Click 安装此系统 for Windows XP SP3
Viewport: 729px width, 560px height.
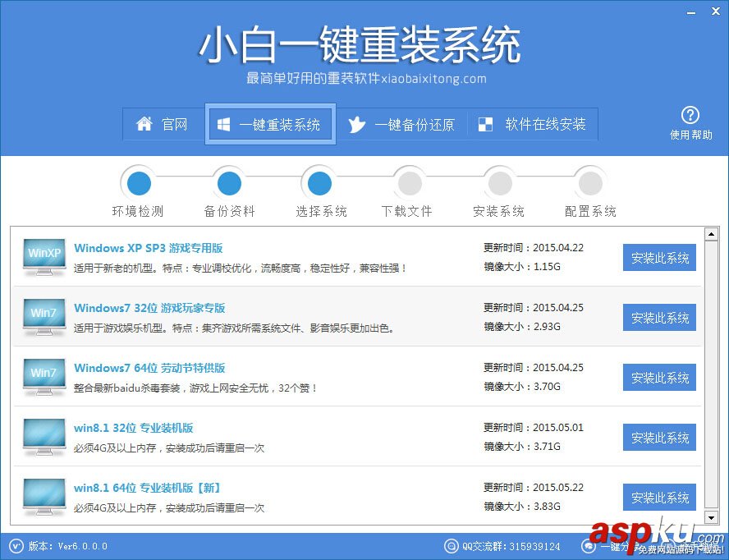[659, 257]
